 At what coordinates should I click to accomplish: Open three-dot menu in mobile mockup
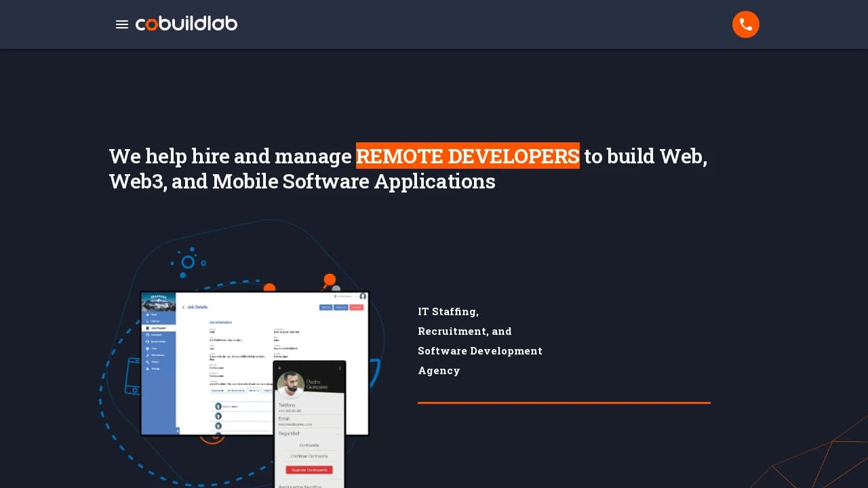tap(340, 368)
